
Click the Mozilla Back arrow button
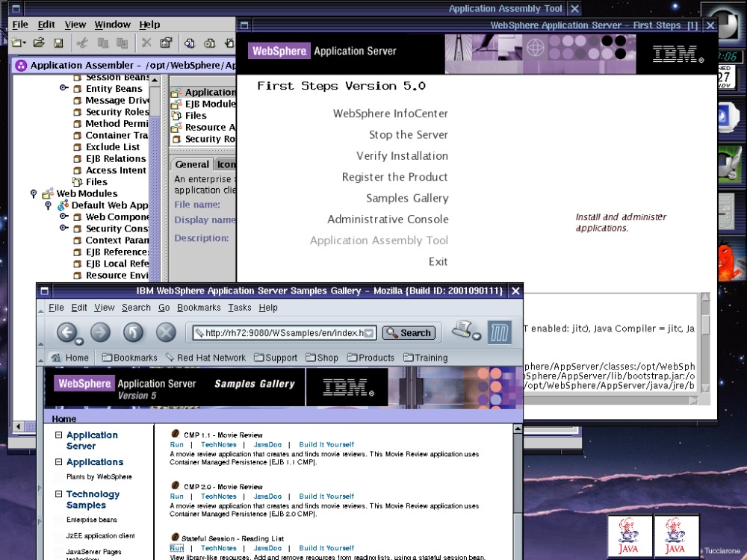67,332
